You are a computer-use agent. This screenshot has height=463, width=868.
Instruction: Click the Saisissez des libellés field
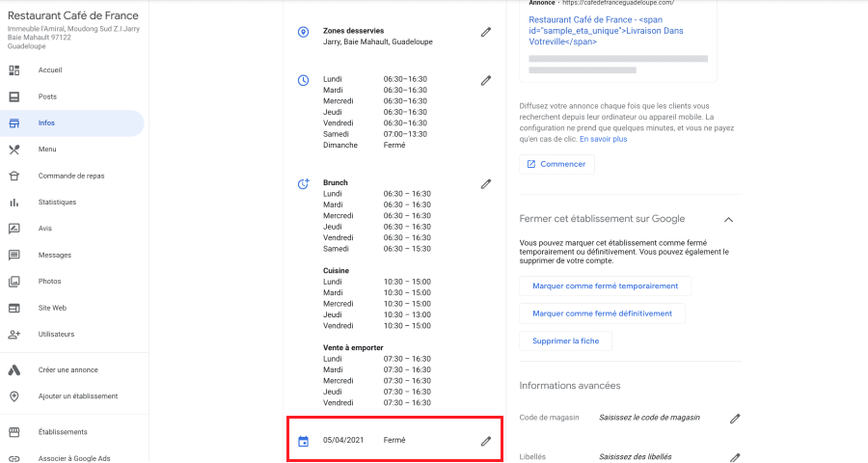pos(636,457)
